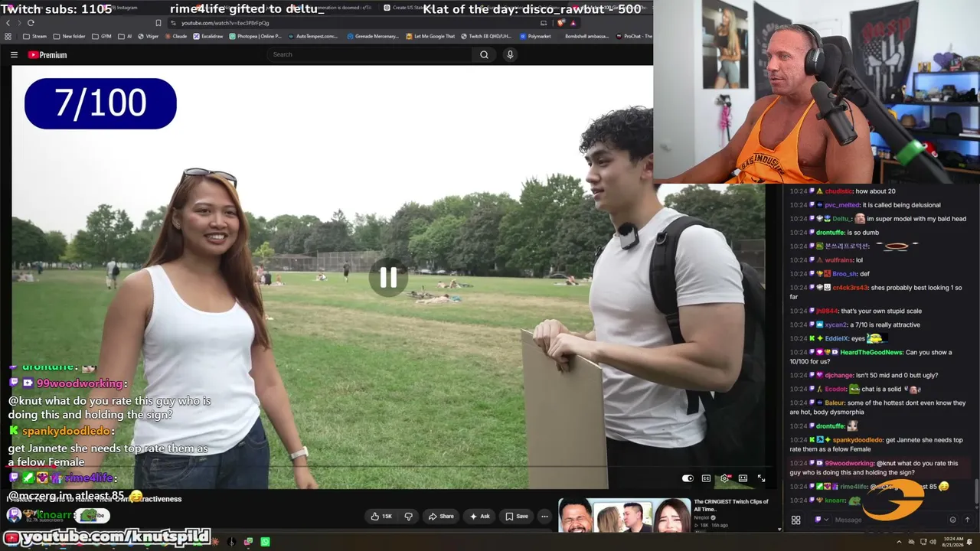The image size is (980, 551).
Task: Click the Brave shields icon in address bar
Action: (x=563, y=23)
